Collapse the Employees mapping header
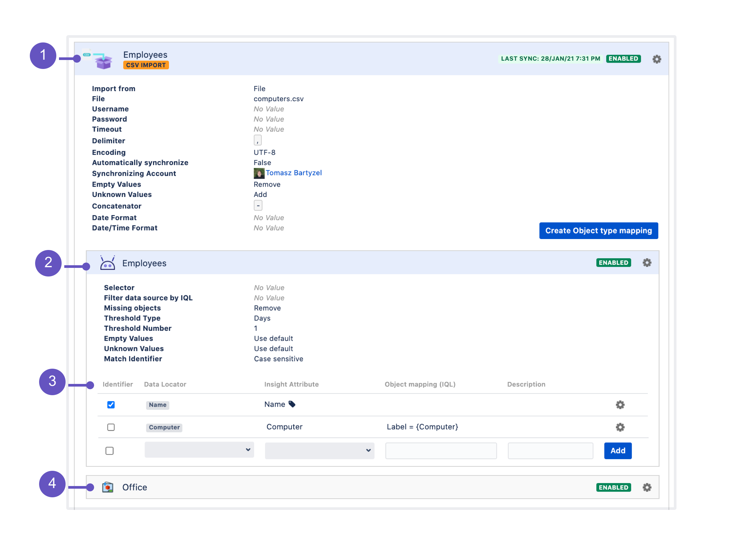This screenshot has width=756, height=553. click(144, 264)
